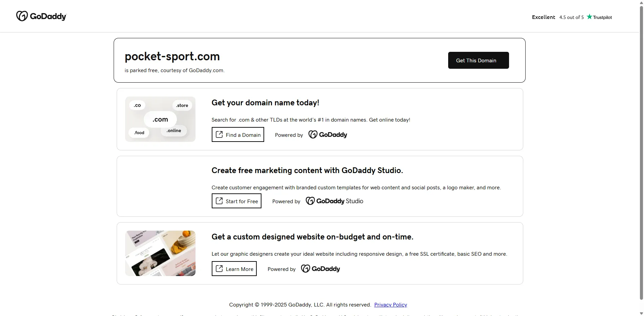Open the Privacy Policy link
The width and height of the screenshot is (644, 316).
click(390, 305)
